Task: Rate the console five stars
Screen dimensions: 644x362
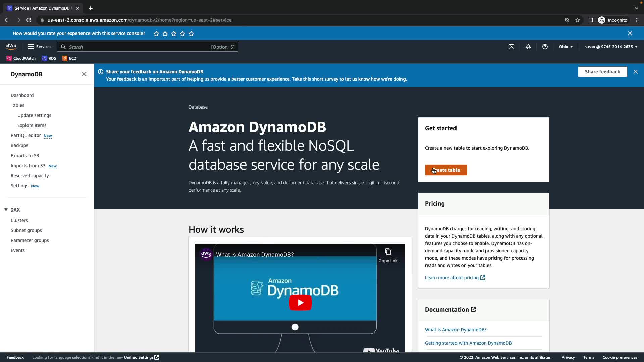Action: click(191, 34)
